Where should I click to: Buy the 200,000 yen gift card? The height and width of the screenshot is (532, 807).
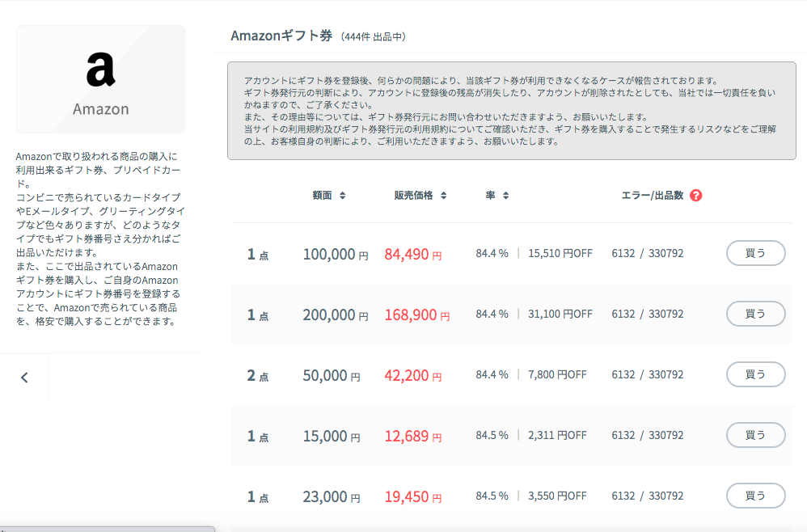point(755,314)
